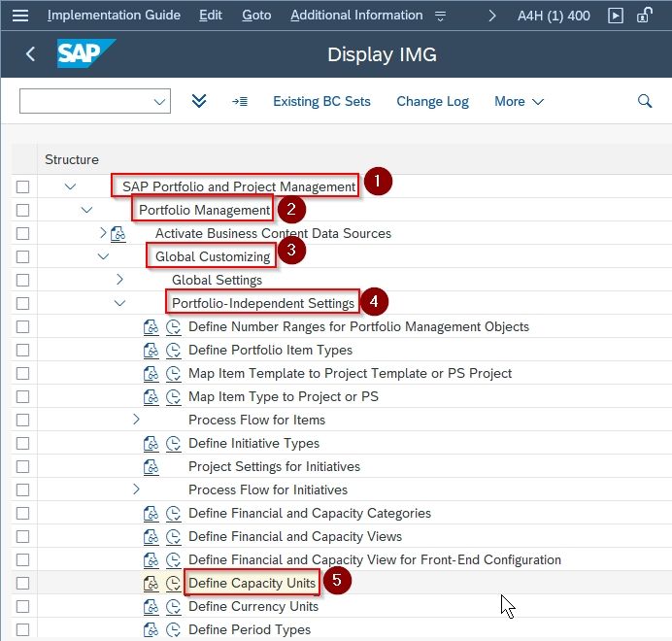Image resolution: width=672 pixels, height=641 pixels.
Task: Open the Goto menu
Action: pyautogui.click(x=256, y=16)
